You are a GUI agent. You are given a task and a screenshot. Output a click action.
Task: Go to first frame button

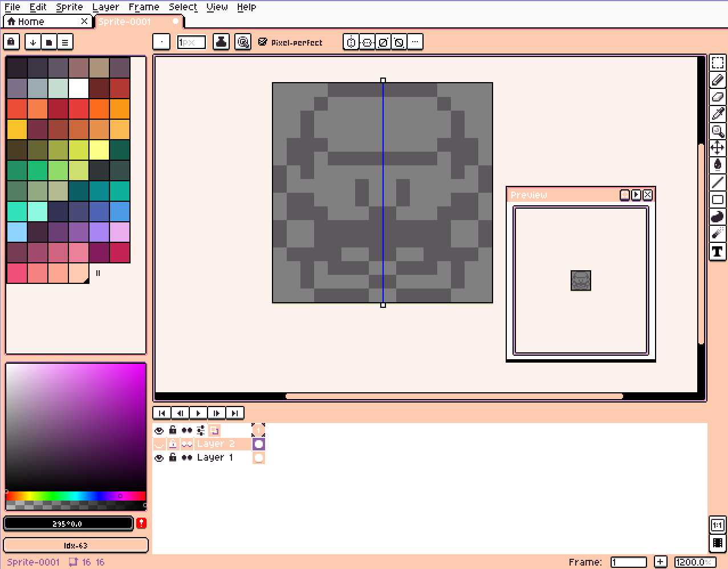point(162,413)
